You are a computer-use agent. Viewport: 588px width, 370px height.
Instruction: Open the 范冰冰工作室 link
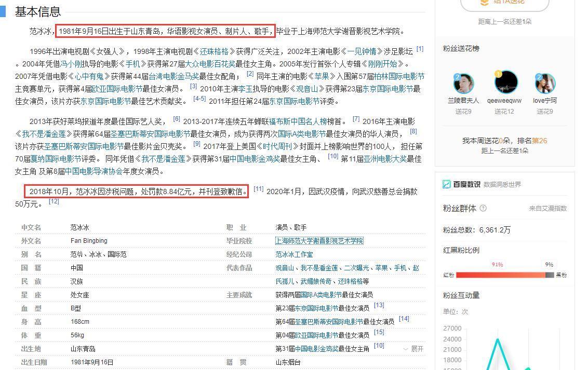[294, 254]
